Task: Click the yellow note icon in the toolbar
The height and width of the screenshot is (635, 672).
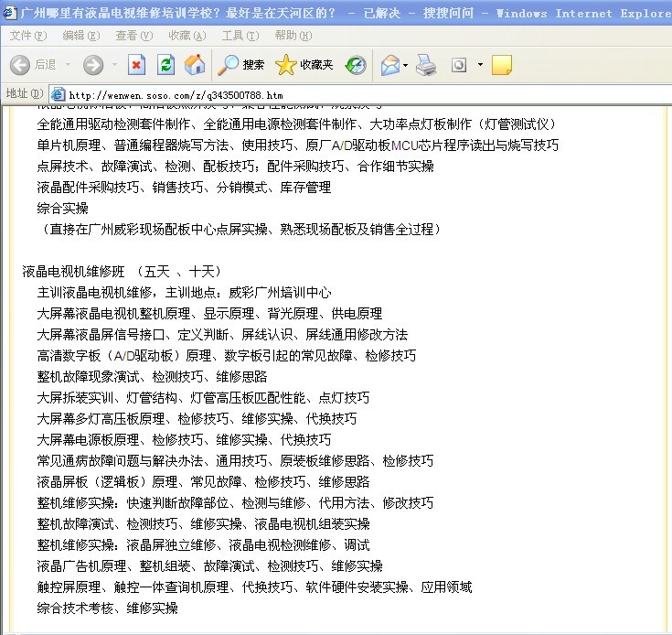Action: [x=501, y=65]
